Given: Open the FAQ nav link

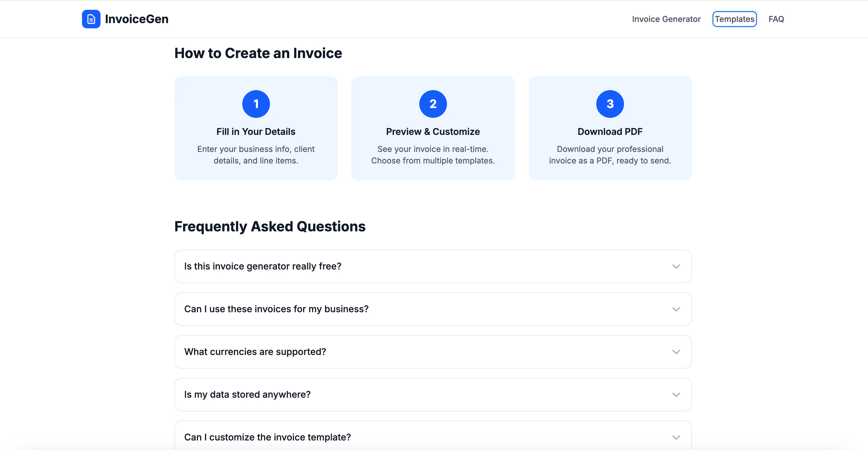Looking at the screenshot, I should tap(776, 19).
